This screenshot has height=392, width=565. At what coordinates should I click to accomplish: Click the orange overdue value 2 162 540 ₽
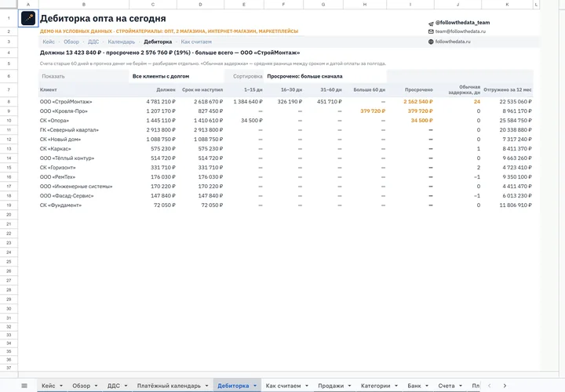pos(410,101)
